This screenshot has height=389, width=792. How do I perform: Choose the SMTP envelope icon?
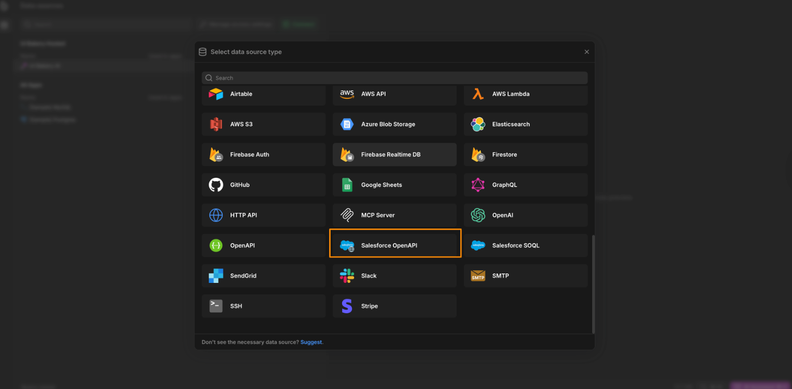[478, 276]
